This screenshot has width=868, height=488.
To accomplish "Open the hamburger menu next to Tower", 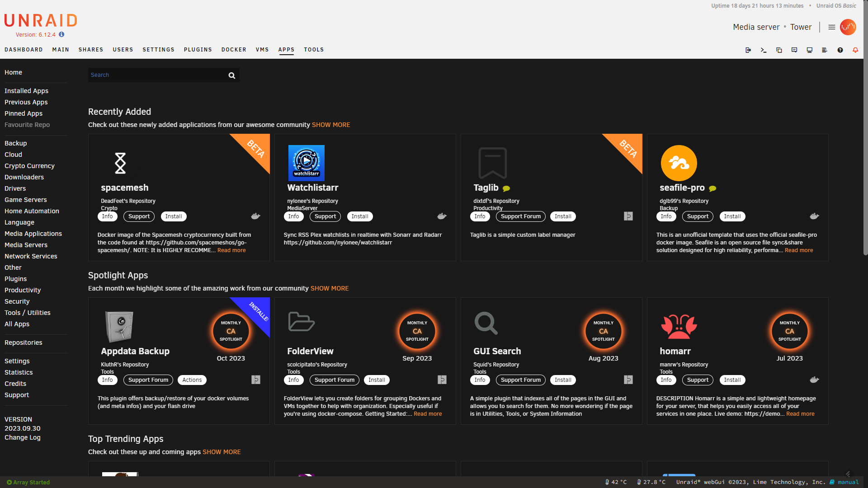I will pos(831,27).
